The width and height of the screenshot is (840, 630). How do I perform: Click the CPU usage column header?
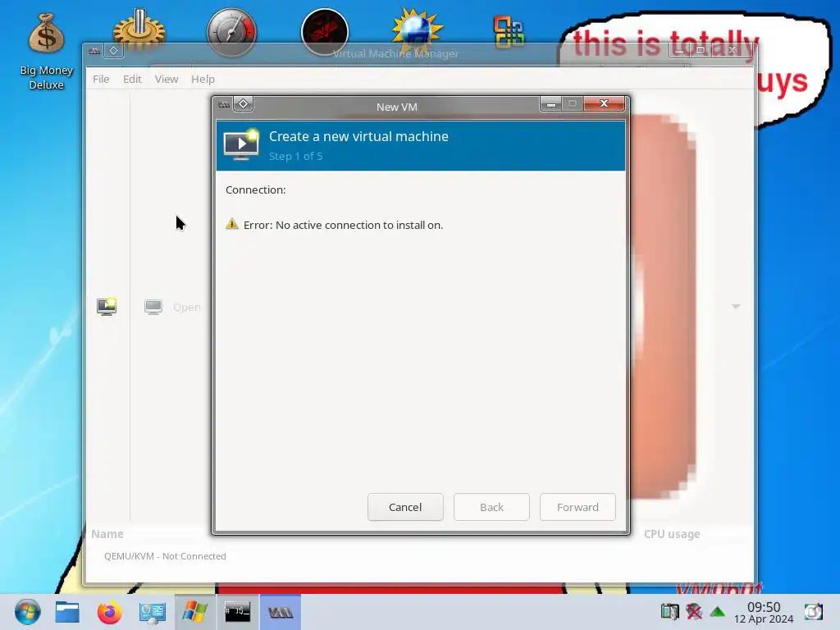[672, 534]
